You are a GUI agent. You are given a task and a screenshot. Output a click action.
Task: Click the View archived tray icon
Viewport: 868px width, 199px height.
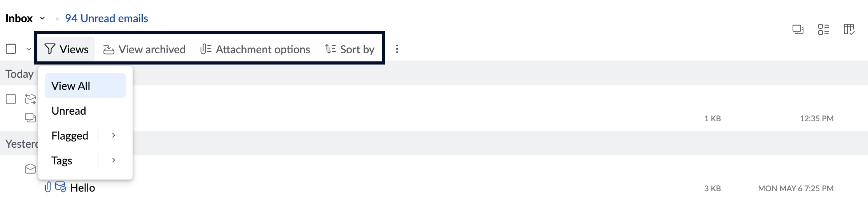tap(109, 49)
